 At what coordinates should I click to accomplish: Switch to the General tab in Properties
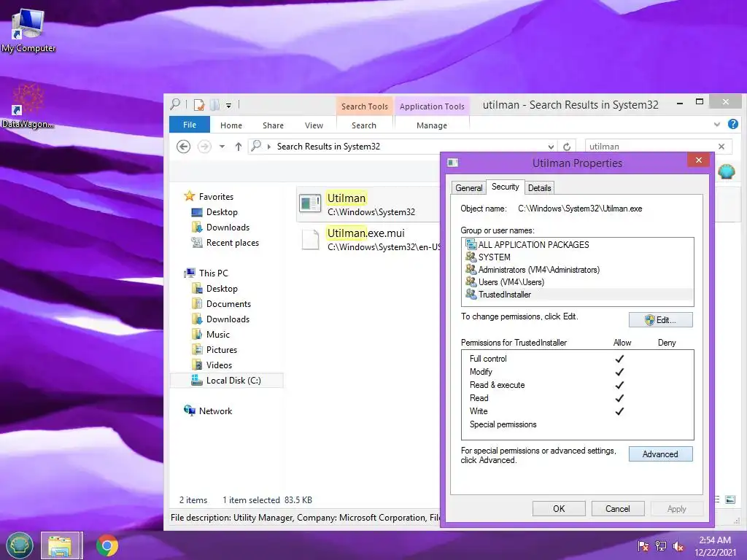[x=469, y=188]
